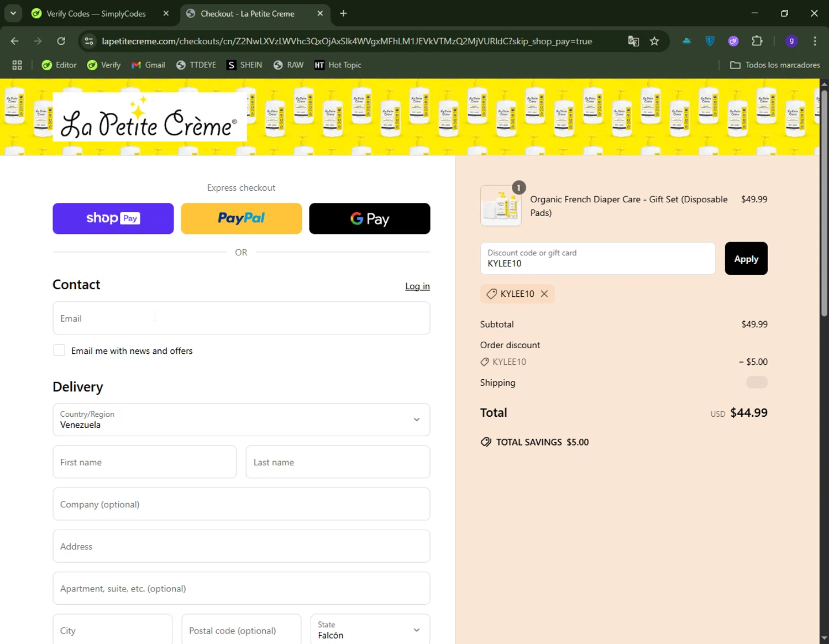Pay with Shop Pay
This screenshot has height=644, width=829.
tap(113, 218)
